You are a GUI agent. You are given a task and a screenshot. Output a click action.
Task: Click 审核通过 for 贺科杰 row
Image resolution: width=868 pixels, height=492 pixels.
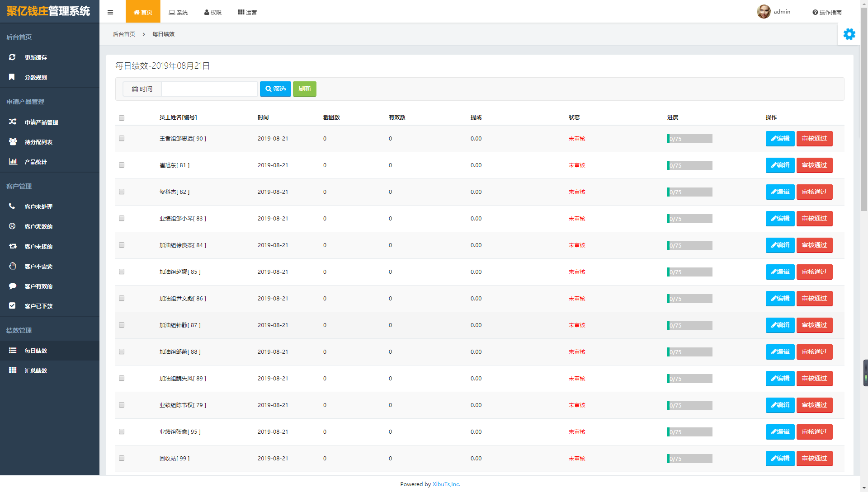pyautogui.click(x=814, y=192)
